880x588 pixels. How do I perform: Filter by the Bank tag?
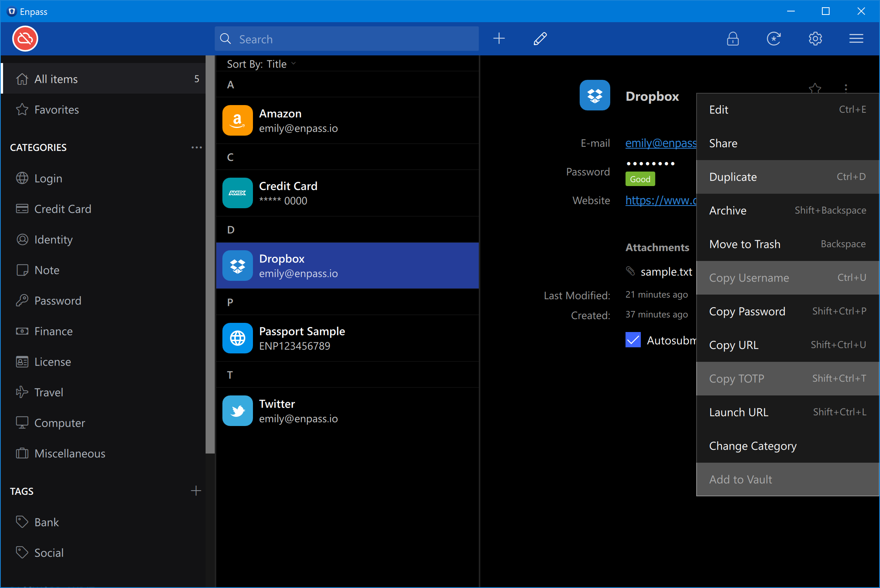tap(103, 522)
